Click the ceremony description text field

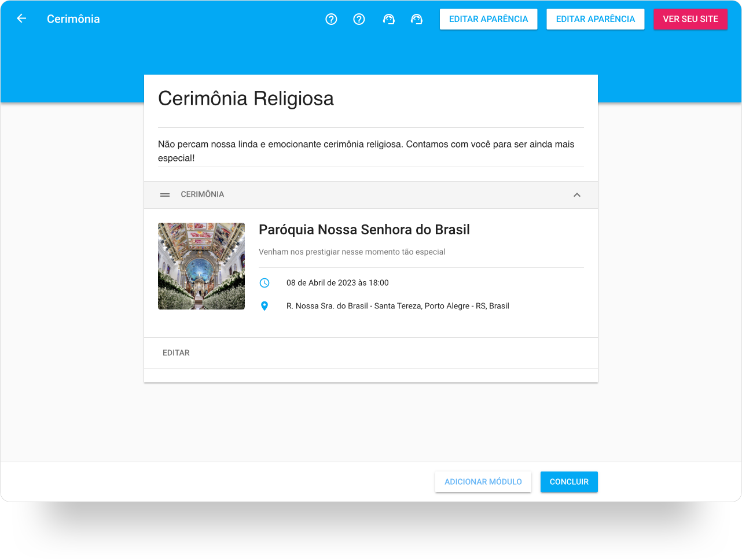pyautogui.click(x=370, y=151)
